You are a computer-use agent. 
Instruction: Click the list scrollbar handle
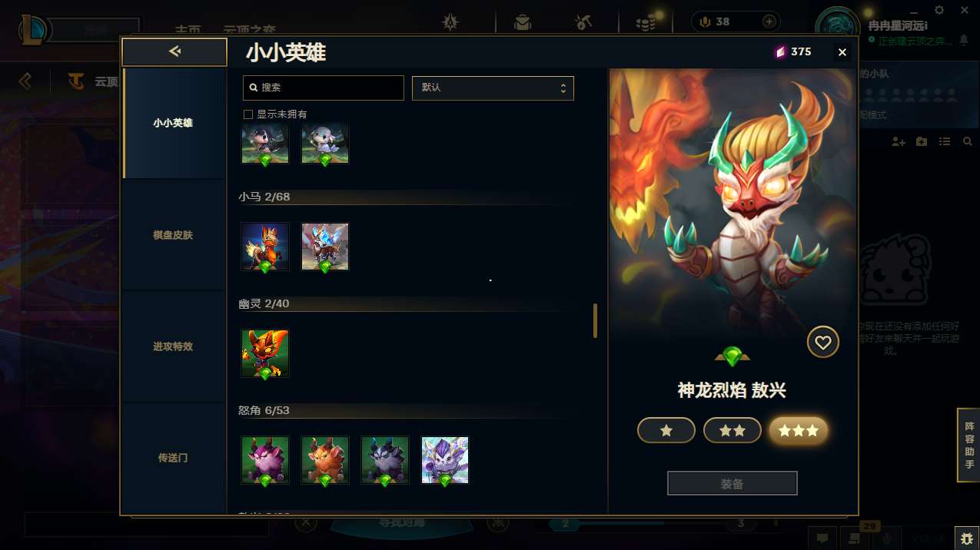(x=595, y=320)
